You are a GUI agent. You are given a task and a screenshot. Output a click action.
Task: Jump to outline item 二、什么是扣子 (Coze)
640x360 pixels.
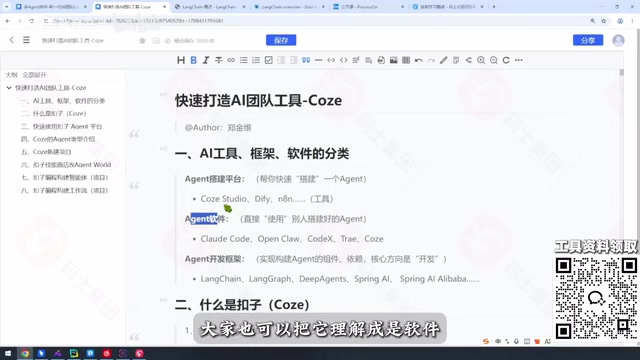pos(53,113)
